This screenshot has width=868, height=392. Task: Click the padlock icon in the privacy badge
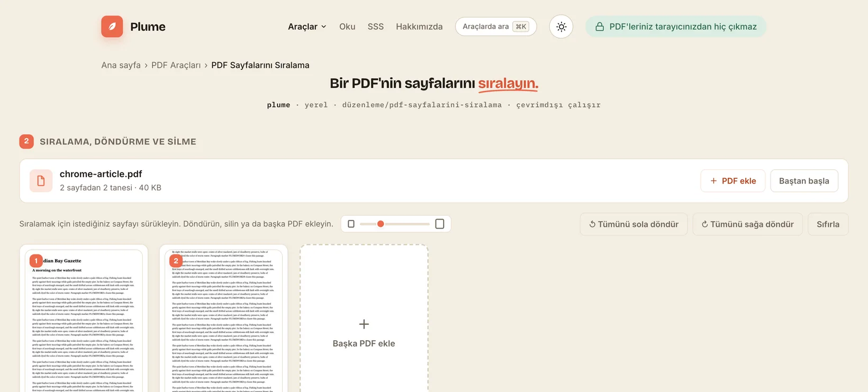coord(600,26)
